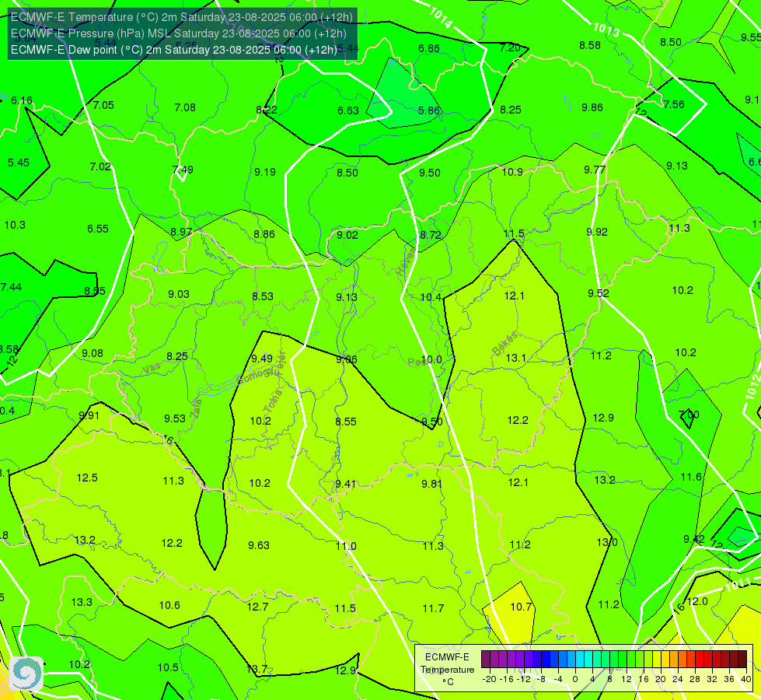
Task: Select the ECMWF-E Pressure MSL legend line
Action: coord(179,33)
